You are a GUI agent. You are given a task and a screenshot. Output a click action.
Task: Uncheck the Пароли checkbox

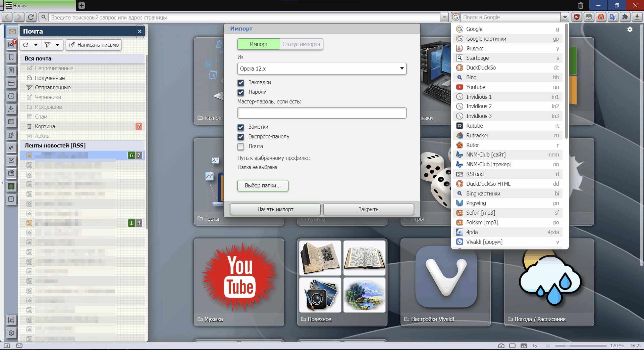pos(240,92)
